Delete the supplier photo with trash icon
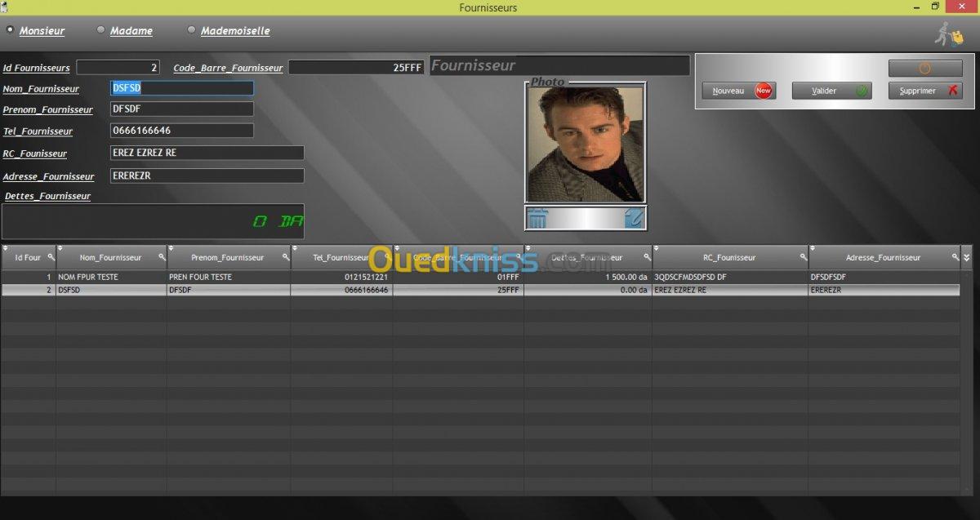Image resolution: width=980 pixels, height=520 pixels. click(x=537, y=218)
